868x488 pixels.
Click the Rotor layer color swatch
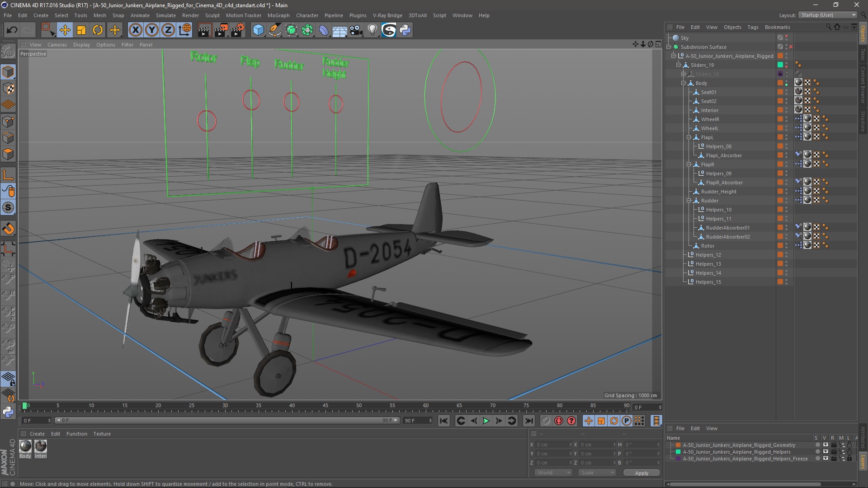tap(780, 245)
